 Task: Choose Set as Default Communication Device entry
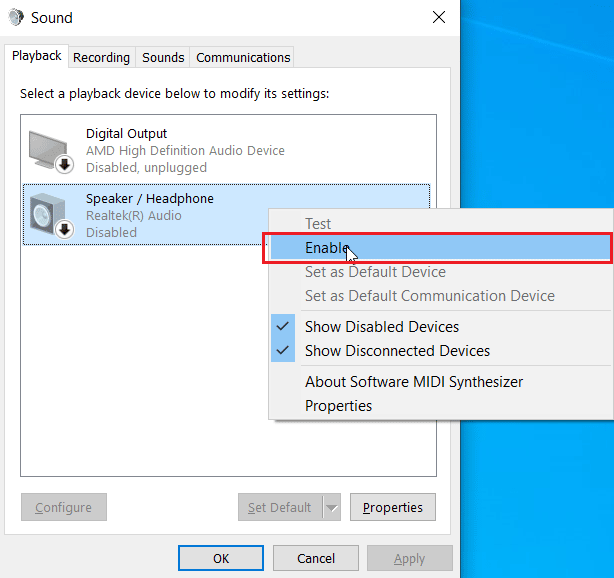pyautogui.click(x=441, y=296)
